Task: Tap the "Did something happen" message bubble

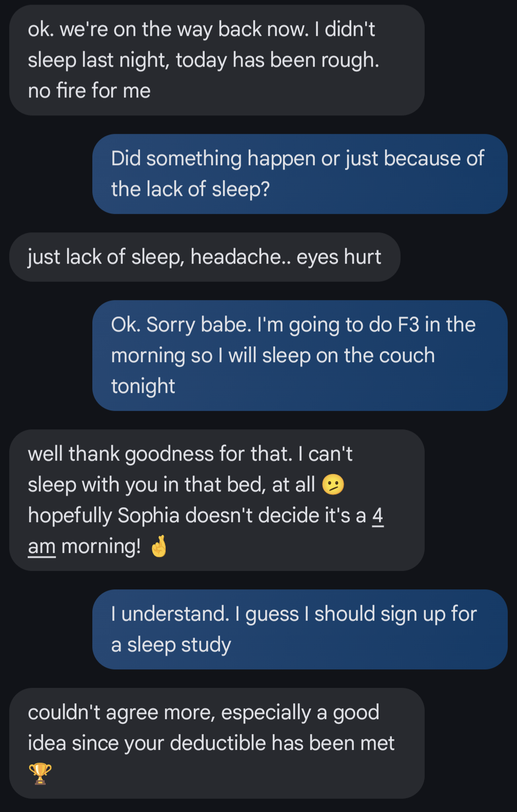Action: point(300,174)
